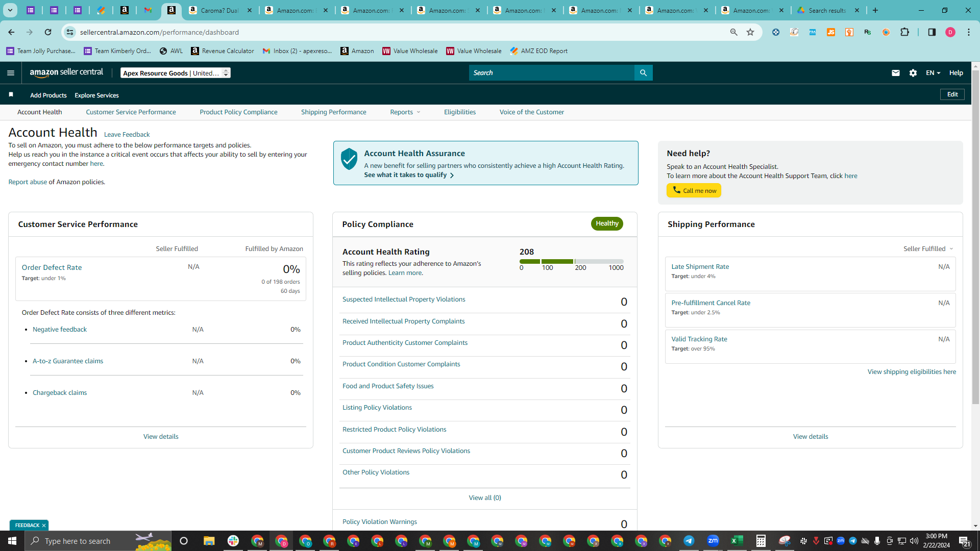Switch to Product Policy Compliance tab

pos(238,112)
